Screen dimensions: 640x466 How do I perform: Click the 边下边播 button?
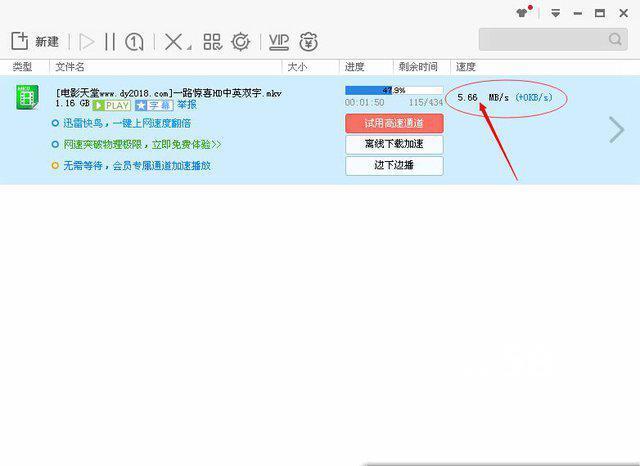tap(394, 165)
